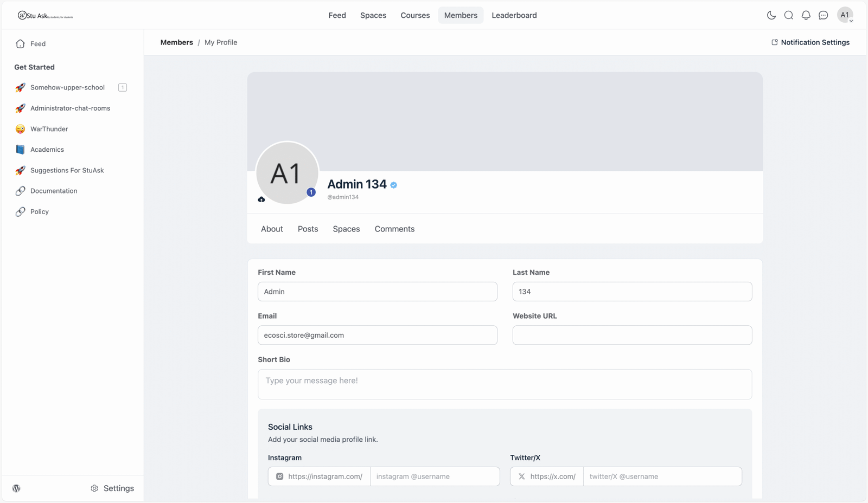The height and width of the screenshot is (503, 868).
Task: Open the chat messages icon
Action: pos(823,15)
